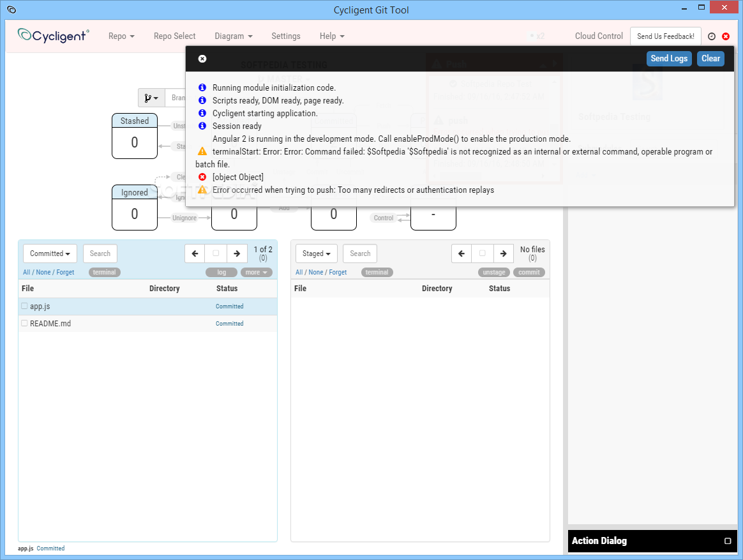The height and width of the screenshot is (560, 743).
Task: Sort by Directory column in Committed panel
Action: pyautogui.click(x=165, y=288)
